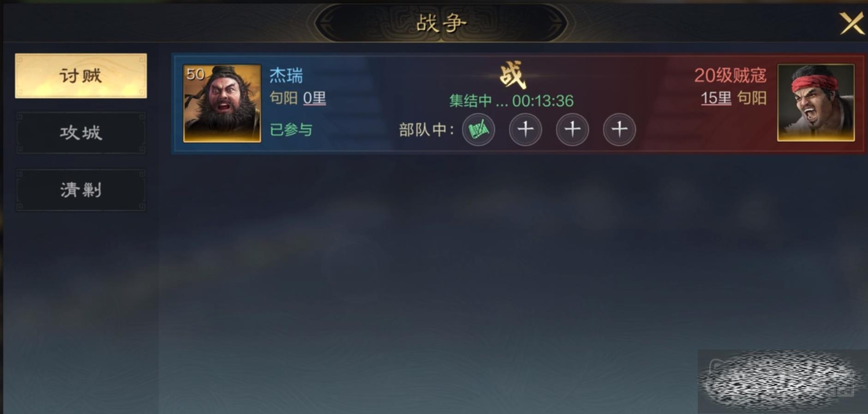The height and width of the screenshot is (414, 868).
Task: Open the red-bandana bandit portrait
Action: pyautogui.click(x=816, y=102)
